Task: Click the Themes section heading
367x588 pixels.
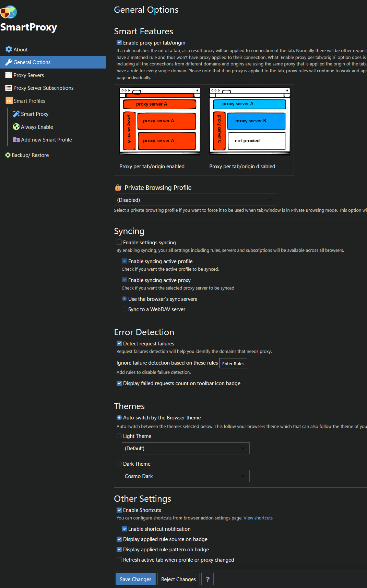Action: coord(129,406)
